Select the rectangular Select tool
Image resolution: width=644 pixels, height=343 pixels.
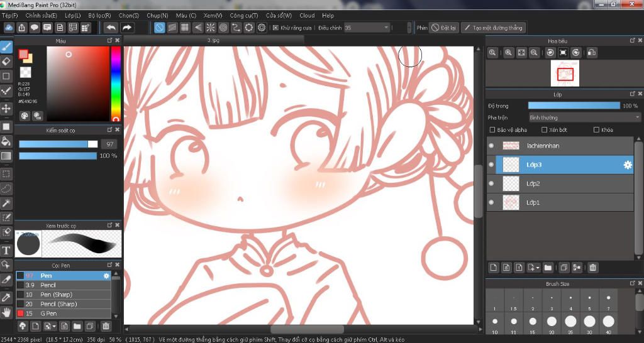(x=6, y=174)
